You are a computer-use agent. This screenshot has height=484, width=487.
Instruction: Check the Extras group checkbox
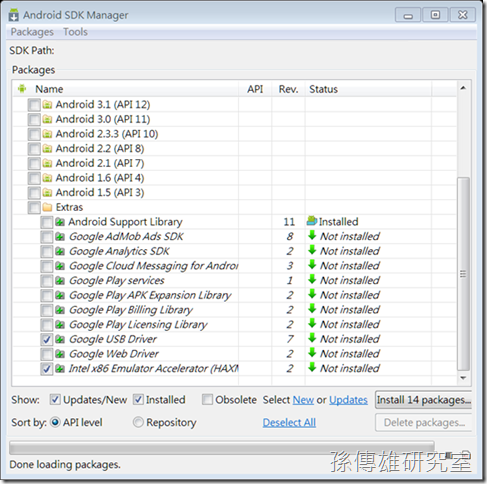tap(34, 207)
